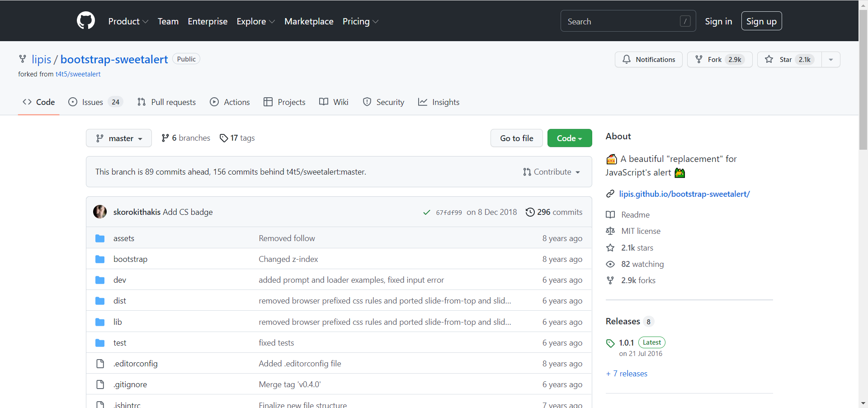Click the commit history clock icon
This screenshot has width=868, height=408.
pyautogui.click(x=530, y=212)
